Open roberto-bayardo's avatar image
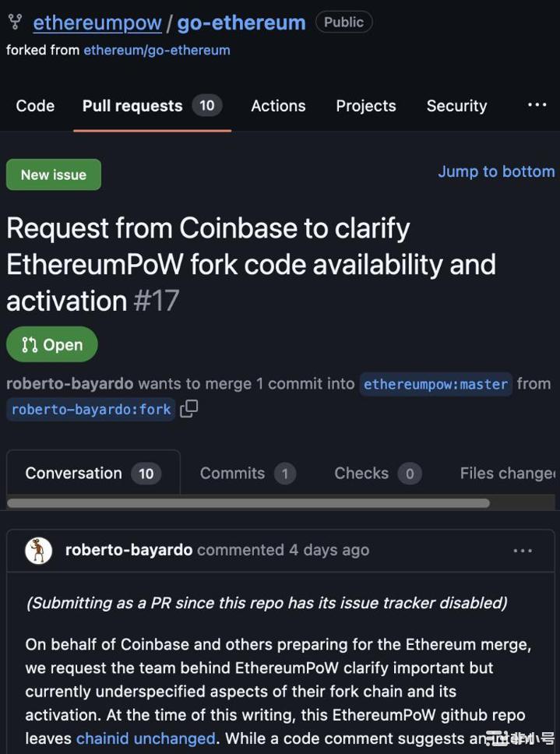Viewport: 560px width, 754px height. (x=38, y=551)
